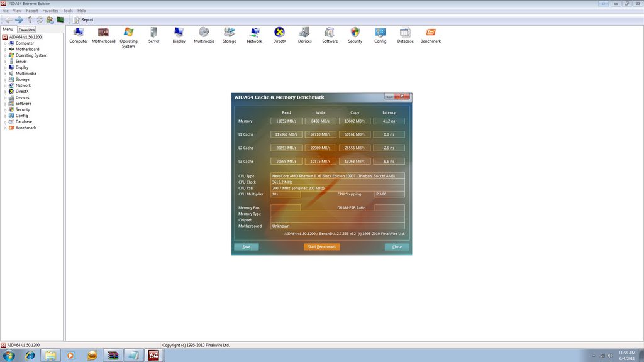Click L1 Cache Read value 115363 MB/s
The image size is (644, 362).
(x=286, y=134)
